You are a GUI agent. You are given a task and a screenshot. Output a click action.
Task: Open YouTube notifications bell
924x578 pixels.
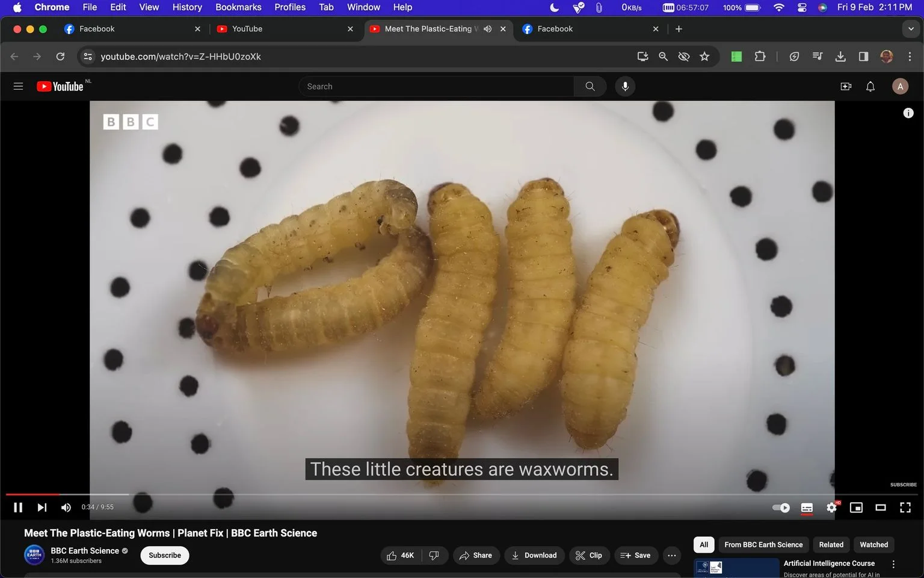870,86
